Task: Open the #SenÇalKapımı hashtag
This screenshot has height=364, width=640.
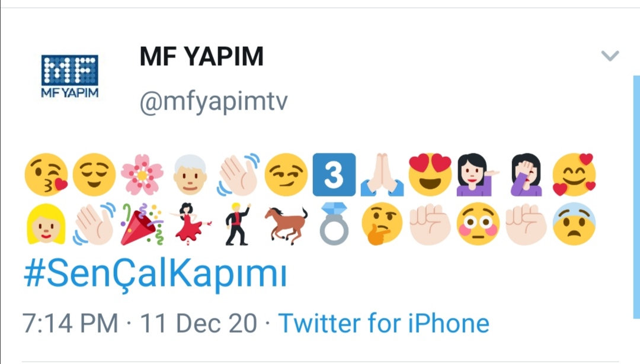Action: [155, 273]
